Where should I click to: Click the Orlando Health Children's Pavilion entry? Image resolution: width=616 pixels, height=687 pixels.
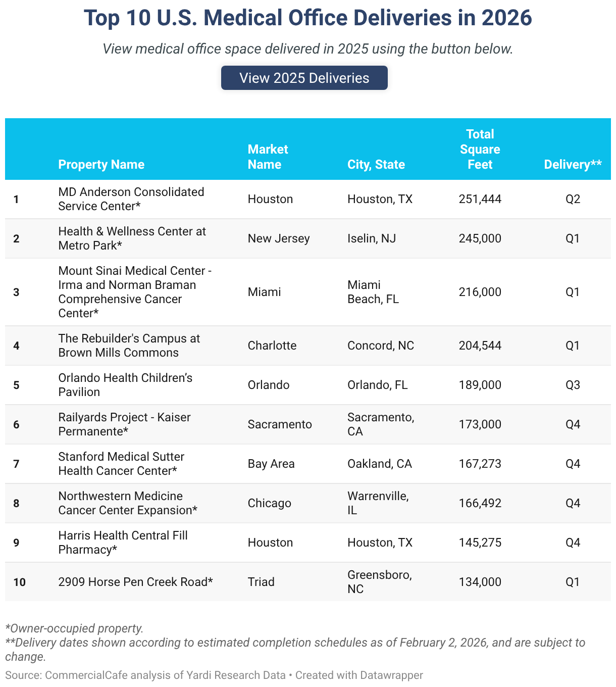point(125,384)
